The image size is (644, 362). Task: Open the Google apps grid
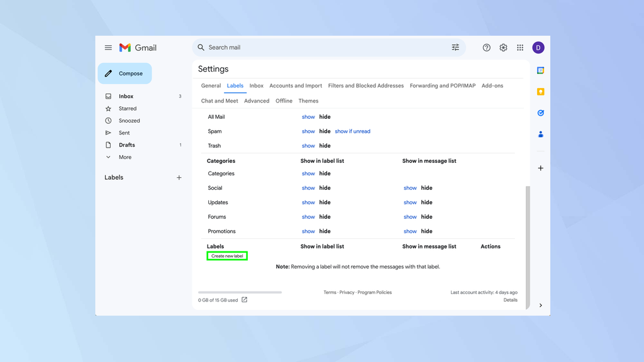tap(520, 47)
